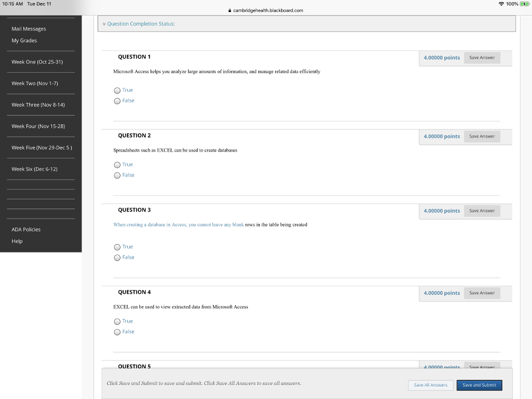Image resolution: width=532 pixels, height=399 pixels.
Task: Open Week Three (Nov 8-14)
Action: (38, 104)
